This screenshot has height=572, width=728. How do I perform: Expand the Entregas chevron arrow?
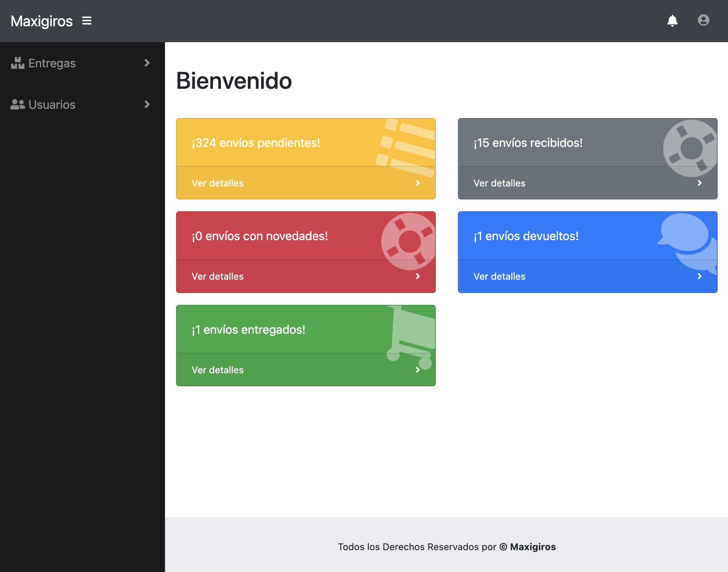tap(147, 63)
